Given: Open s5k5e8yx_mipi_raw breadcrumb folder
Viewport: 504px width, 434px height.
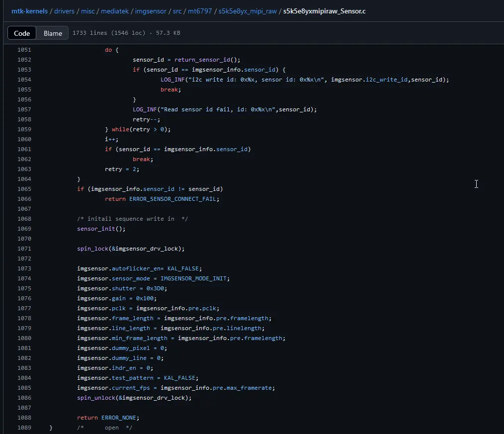Looking at the screenshot, I should click(x=248, y=11).
